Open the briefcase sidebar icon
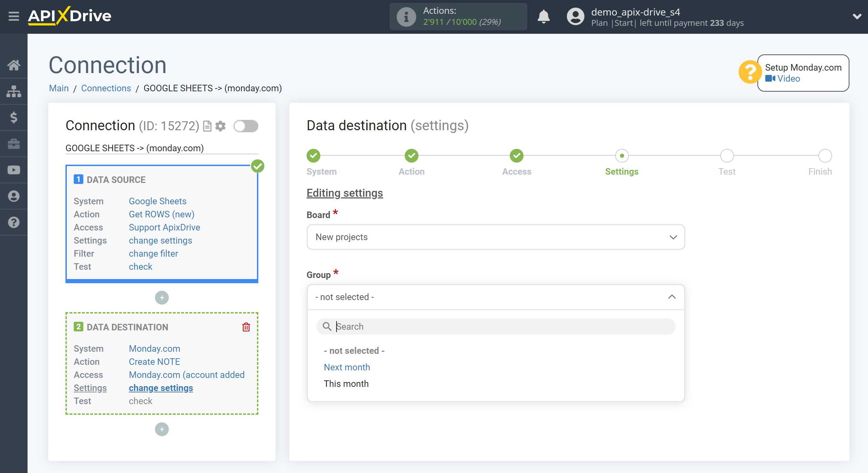This screenshot has width=868, height=473. 14,144
